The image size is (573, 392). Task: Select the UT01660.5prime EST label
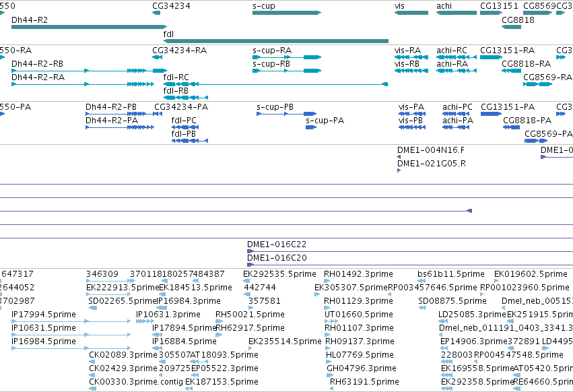pos(359,315)
